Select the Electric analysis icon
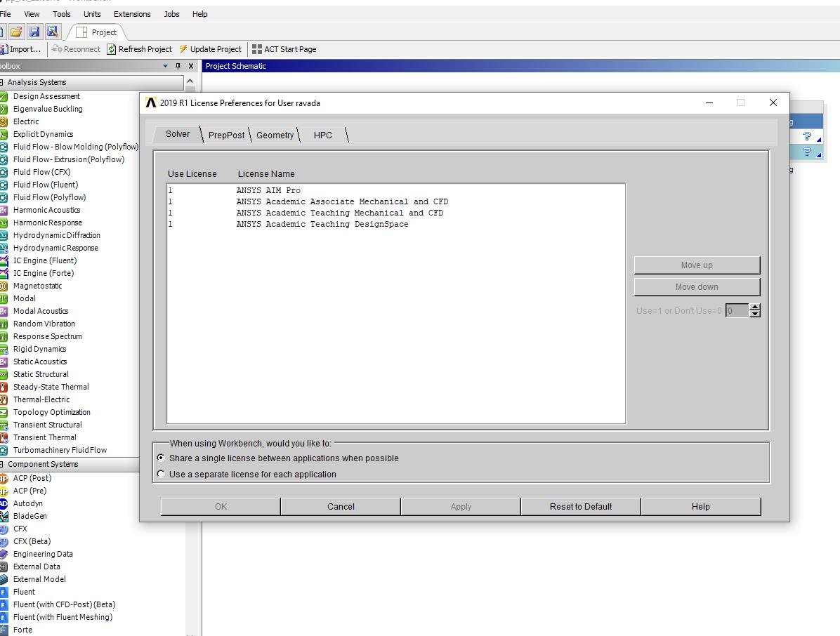Image resolution: width=840 pixels, height=636 pixels. click(4, 121)
